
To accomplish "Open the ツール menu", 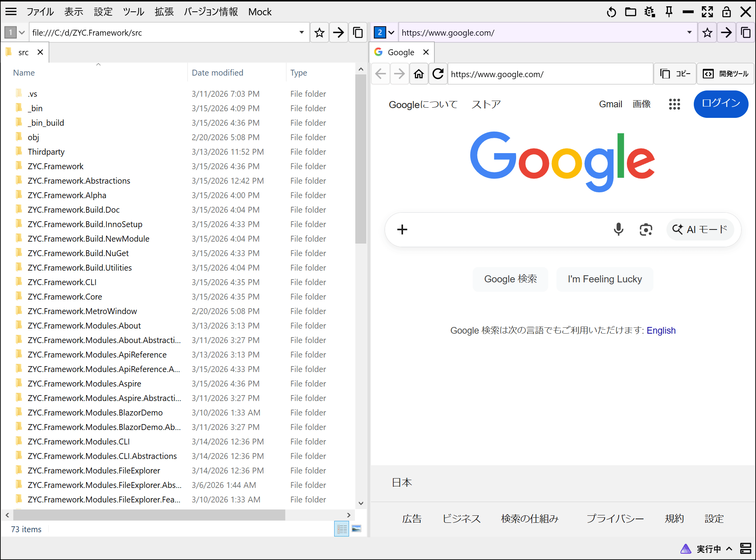I will click(x=133, y=12).
